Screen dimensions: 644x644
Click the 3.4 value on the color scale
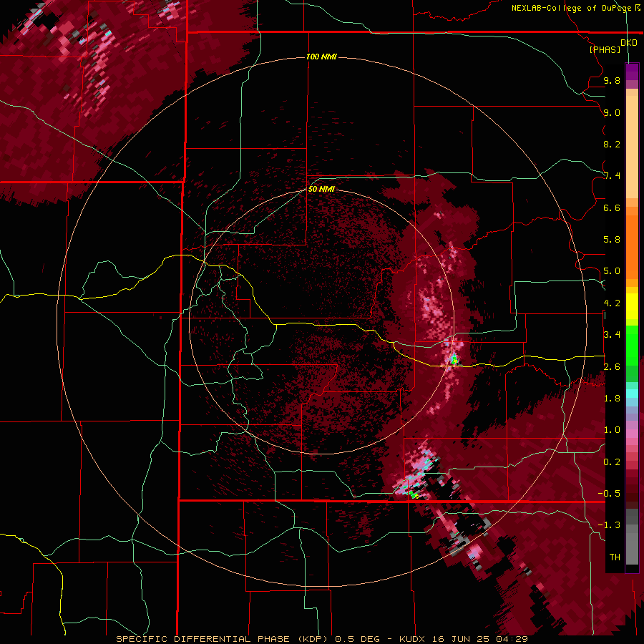point(612,335)
